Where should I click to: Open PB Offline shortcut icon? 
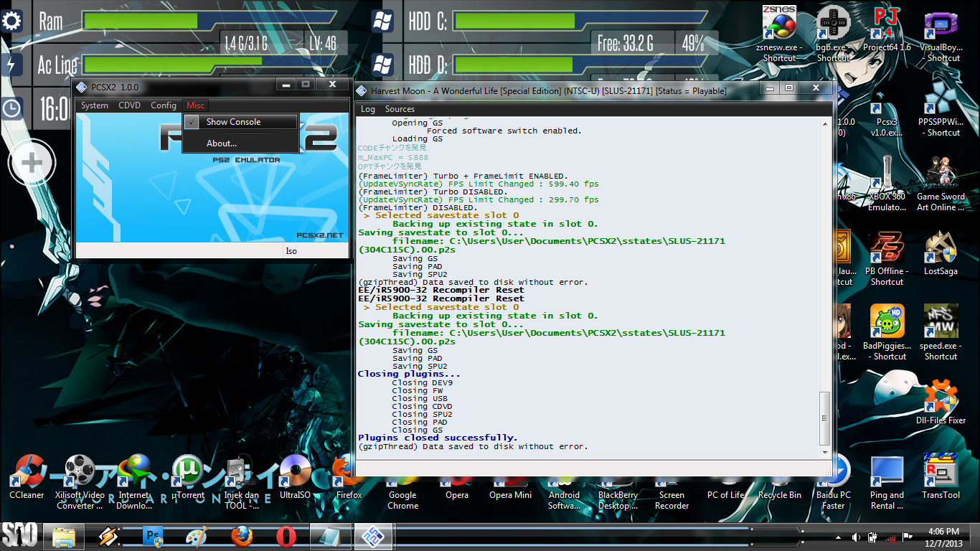[887, 258]
